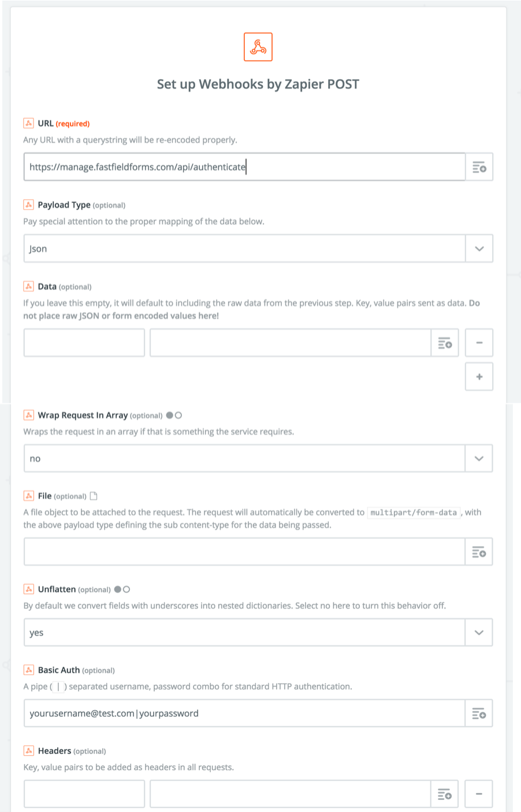Screen dimensions: 521x812
Task: Click the Data key input box
Action: coord(84,343)
